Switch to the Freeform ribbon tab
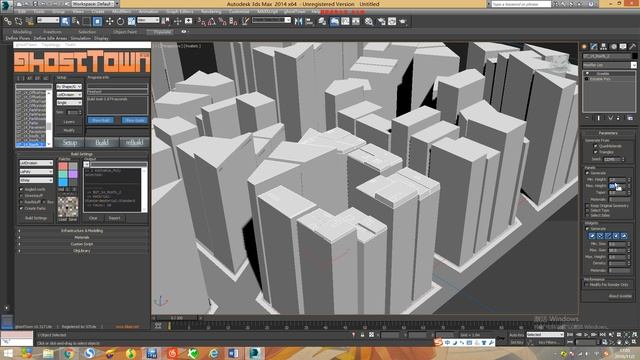 click(x=52, y=31)
